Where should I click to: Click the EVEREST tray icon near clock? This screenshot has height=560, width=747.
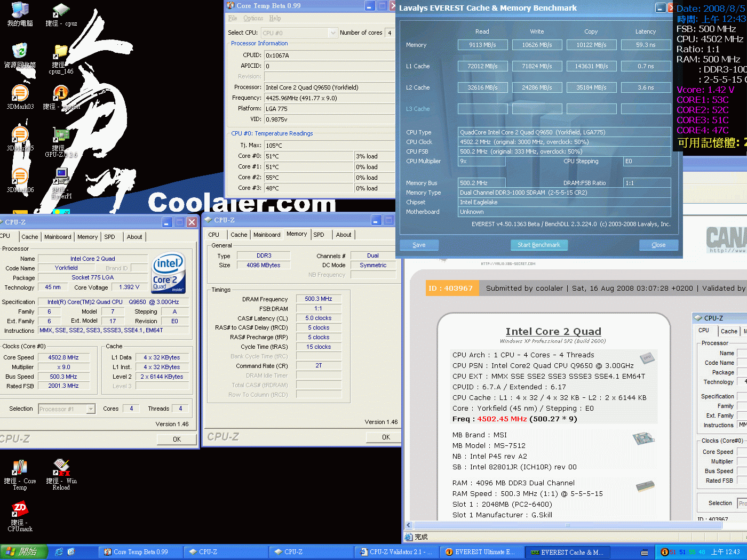[x=664, y=552]
